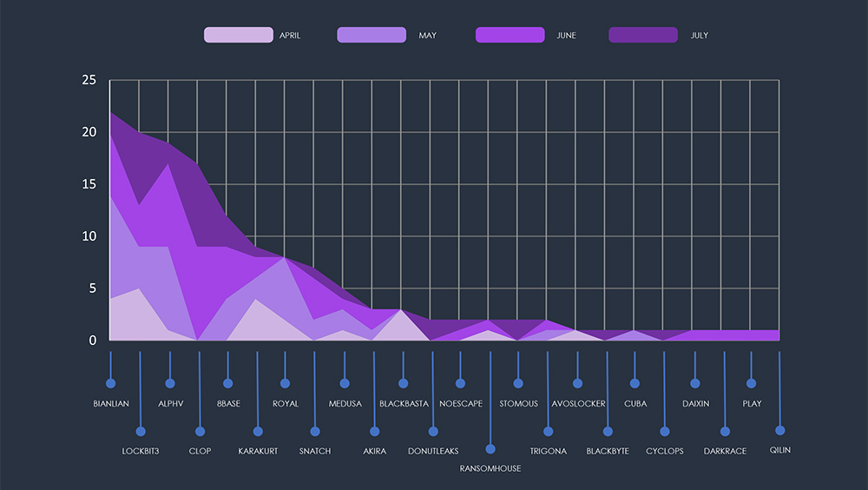Click the blue marker dot above NOESCAPE

tap(460, 383)
